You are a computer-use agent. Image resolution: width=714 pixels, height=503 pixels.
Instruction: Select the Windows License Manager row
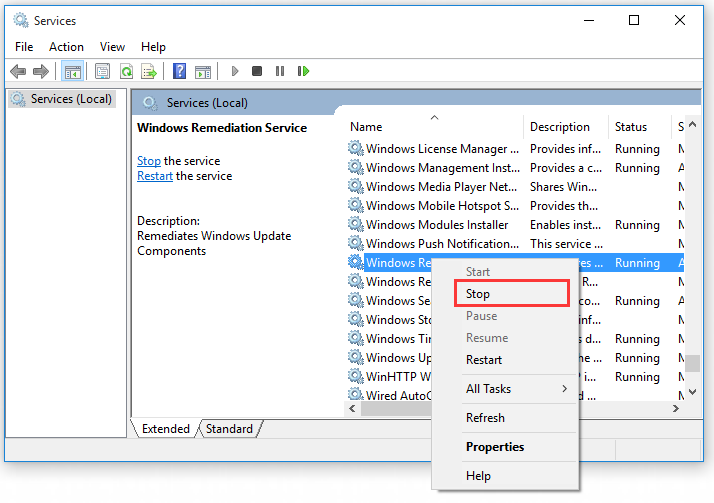(x=515, y=148)
